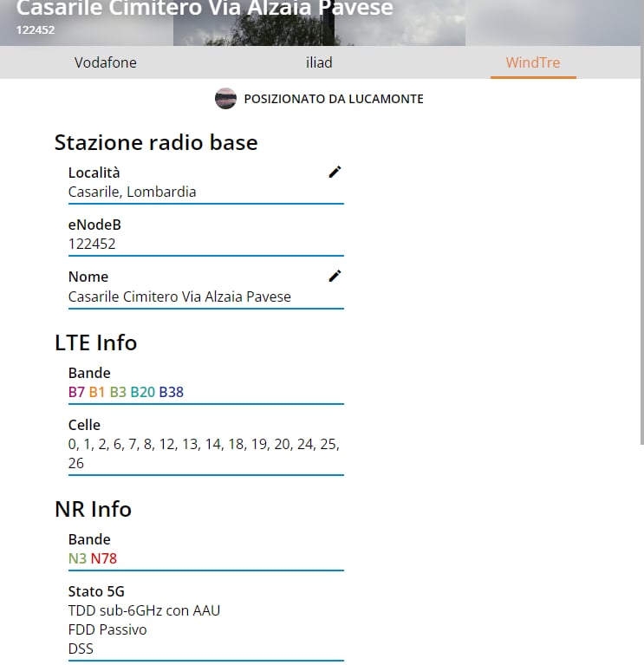This screenshot has height=665, width=644.
Task: Edit the Località field with pencil icon
Action: click(x=335, y=173)
